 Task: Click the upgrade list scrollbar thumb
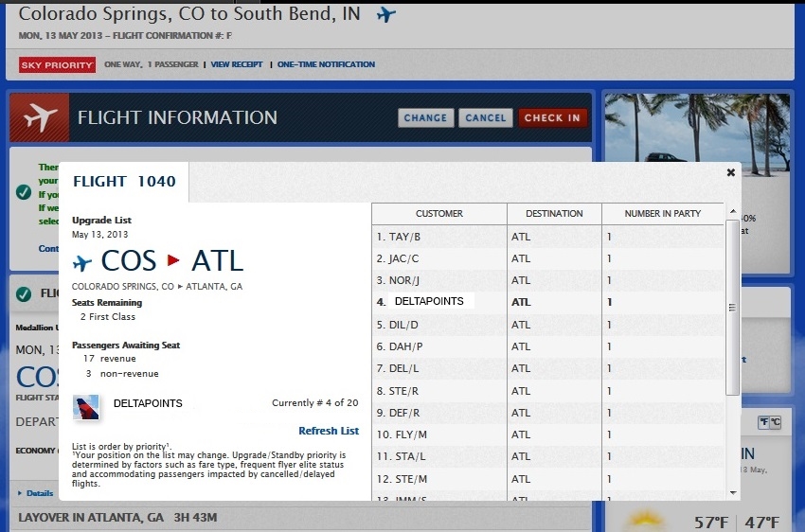[733, 308]
